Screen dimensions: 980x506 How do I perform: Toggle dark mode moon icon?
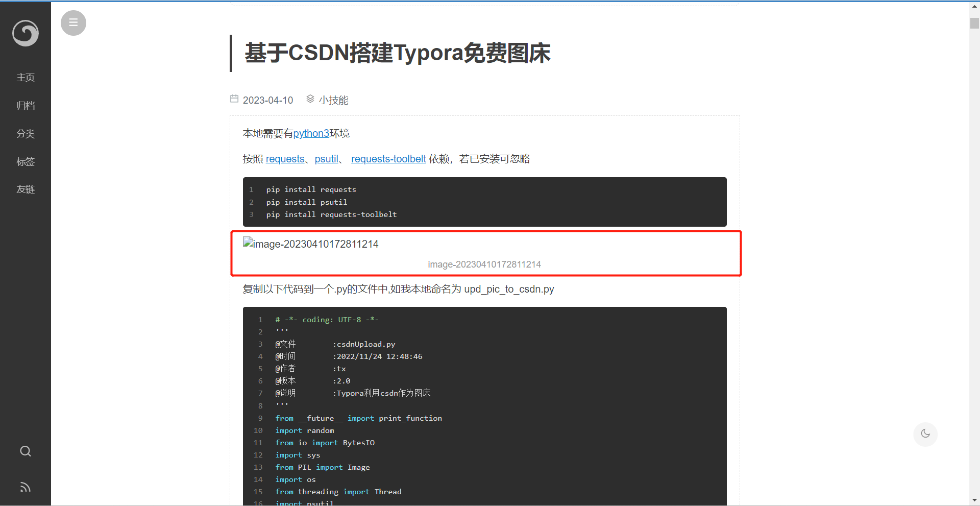[x=925, y=434]
